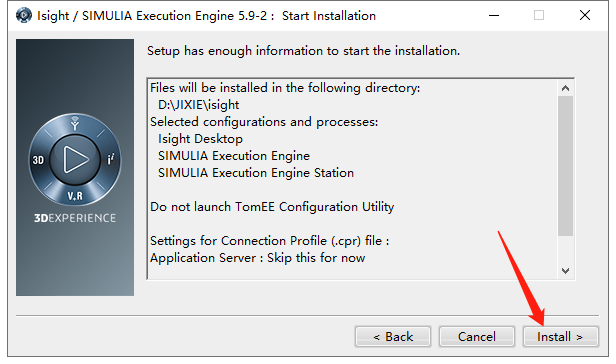
Task: Click the scroll up arrow in summary box
Action: click(565, 88)
